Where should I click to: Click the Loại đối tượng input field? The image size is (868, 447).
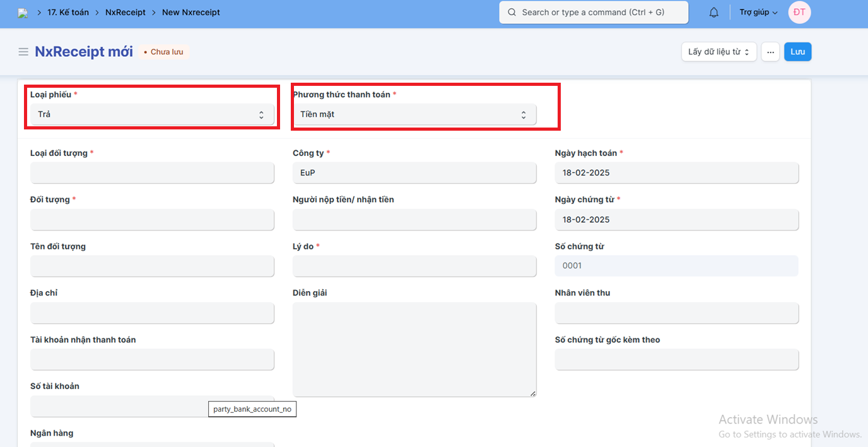[152, 173]
